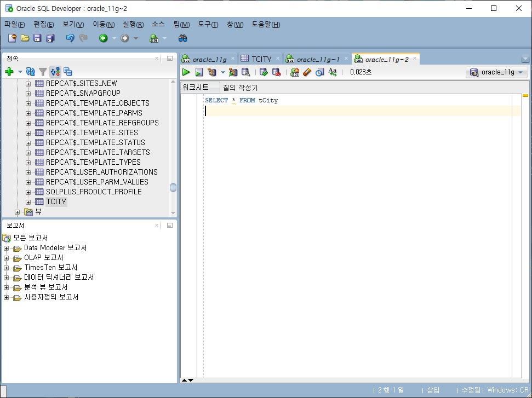Expand the 뷰 folder node
Viewport: 532px width, 398px height.
coord(17,212)
